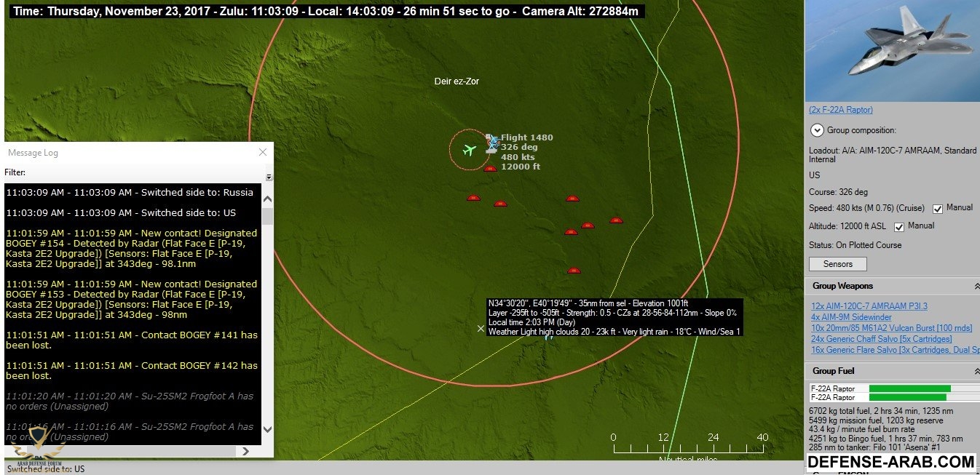Click the Loadout AIM-120C-7 AMRAAM text

893,155
